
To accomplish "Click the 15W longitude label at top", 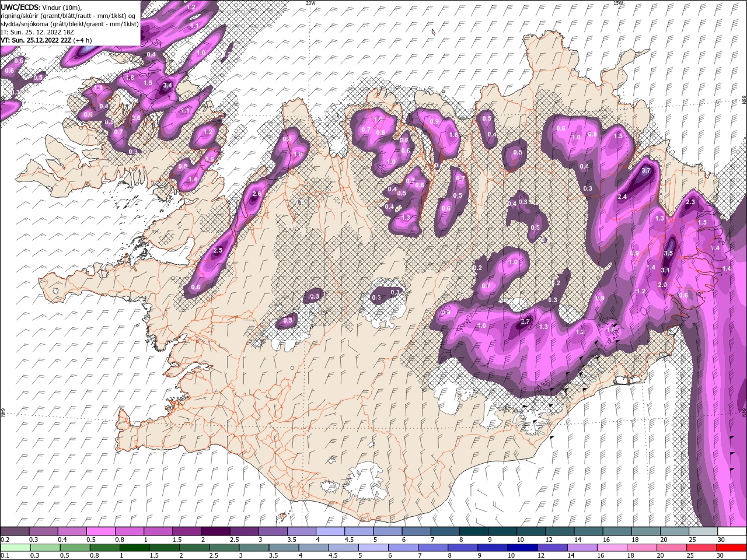I will pos(618,2).
